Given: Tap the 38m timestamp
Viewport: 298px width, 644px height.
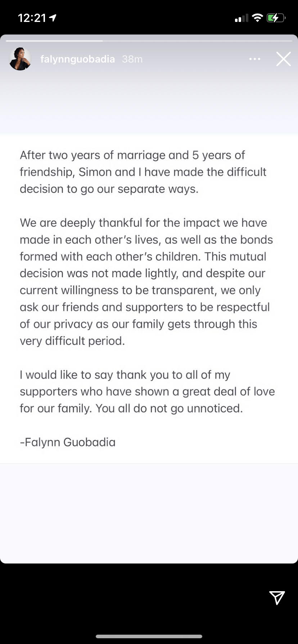Looking at the screenshot, I should (132, 59).
